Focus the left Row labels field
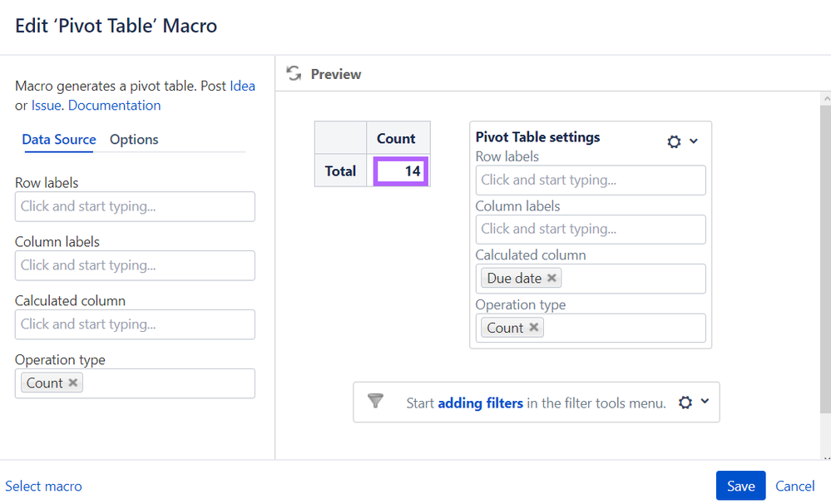The image size is (831, 504). [135, 206]
